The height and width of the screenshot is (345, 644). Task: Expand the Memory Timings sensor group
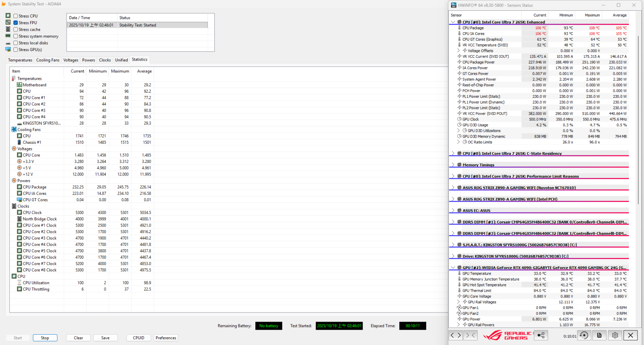tap(453, 165)
